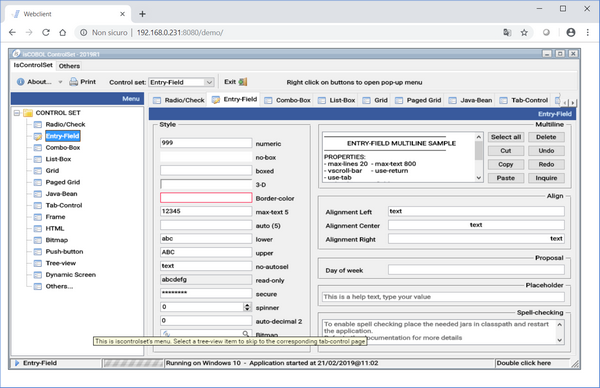Click HTML icon in tree
600x388 pixels.
tap(38, 228)
